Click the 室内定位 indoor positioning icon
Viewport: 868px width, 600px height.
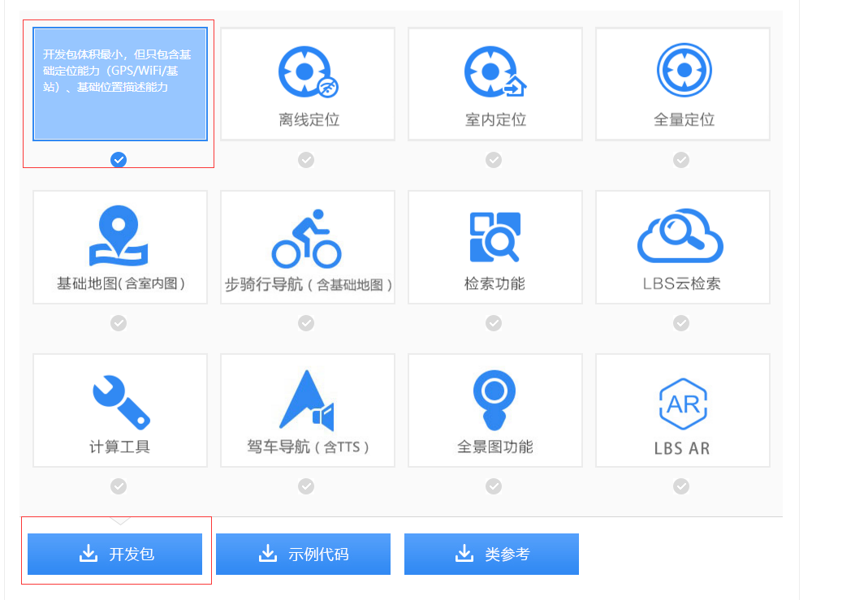coord(494,71)
